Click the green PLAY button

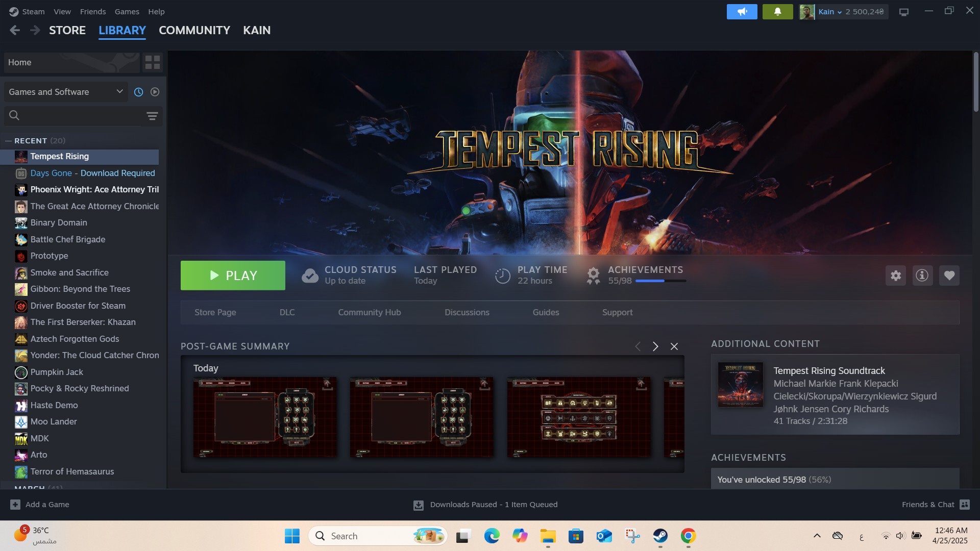(x=233, y=275)
